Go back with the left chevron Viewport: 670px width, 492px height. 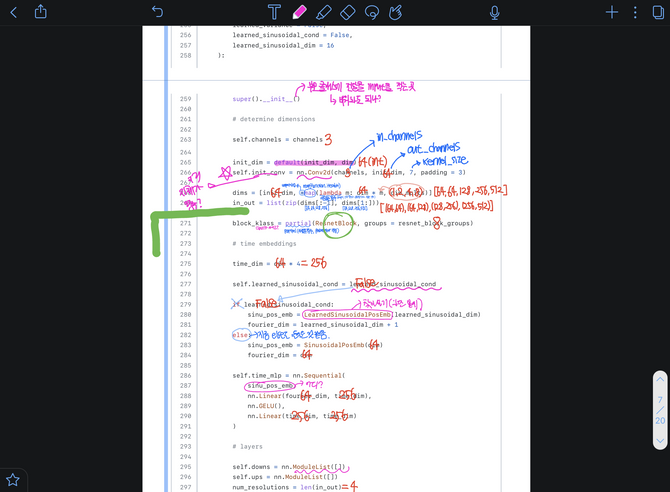coord(13,12)
